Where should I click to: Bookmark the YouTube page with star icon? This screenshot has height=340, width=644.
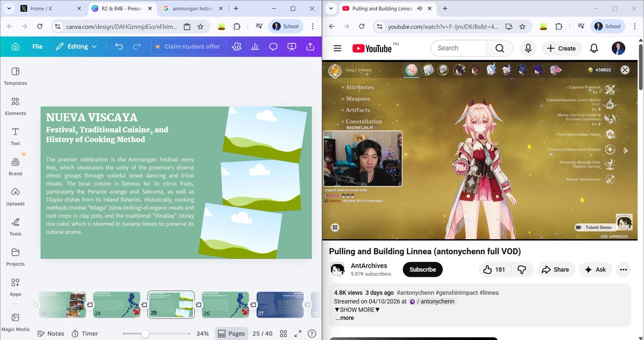tap(522, 26)
